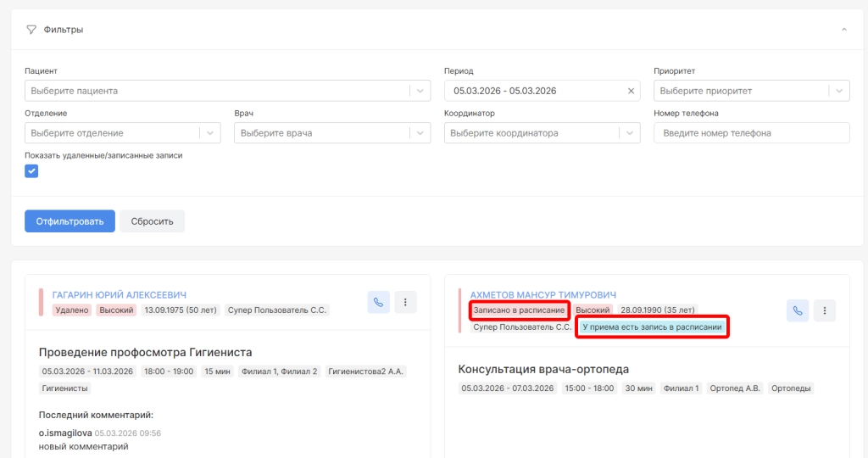Open the three-dot menu on Akhmetov's card
868x458 pixels.
click(x=825, y=310)
